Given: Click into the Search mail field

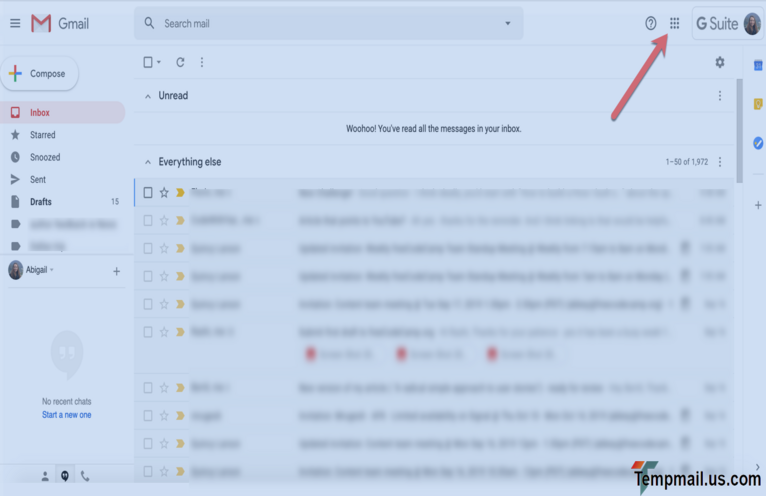Looking at the screenshot, I should point(320,23).
